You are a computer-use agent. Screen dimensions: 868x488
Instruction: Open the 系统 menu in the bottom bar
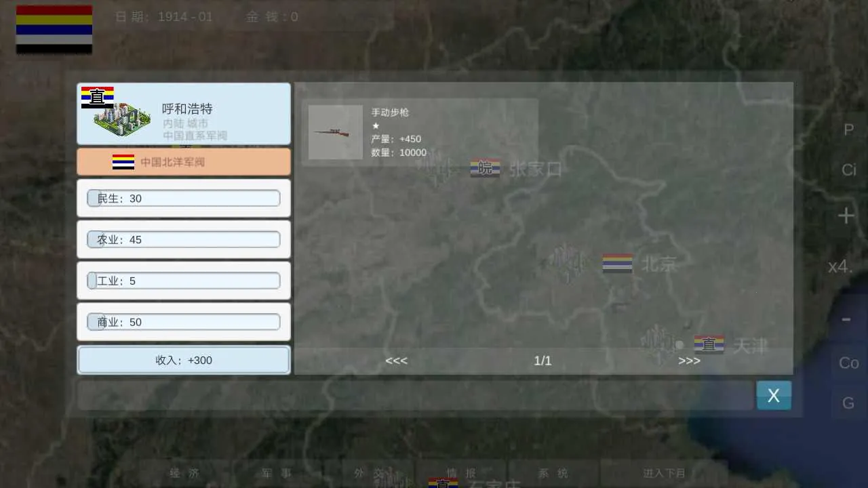[553, 473]
